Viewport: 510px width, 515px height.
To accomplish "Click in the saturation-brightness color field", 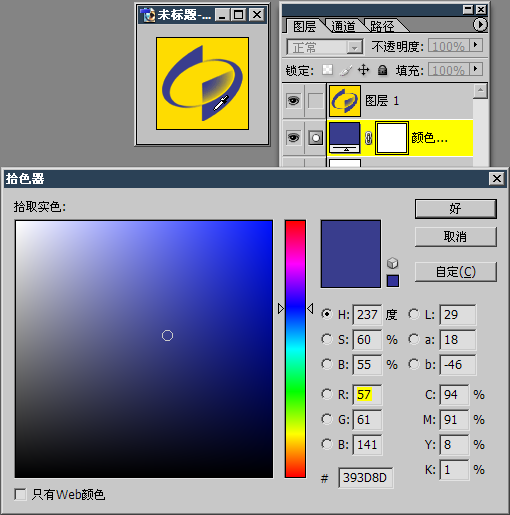I will [144, 349].
